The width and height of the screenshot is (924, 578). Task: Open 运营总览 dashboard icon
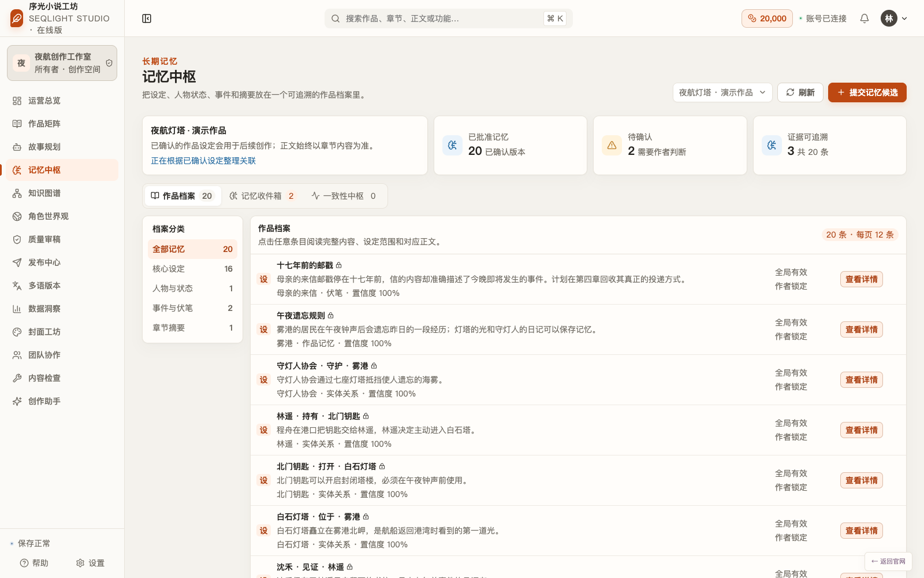(x=17, y=101)
